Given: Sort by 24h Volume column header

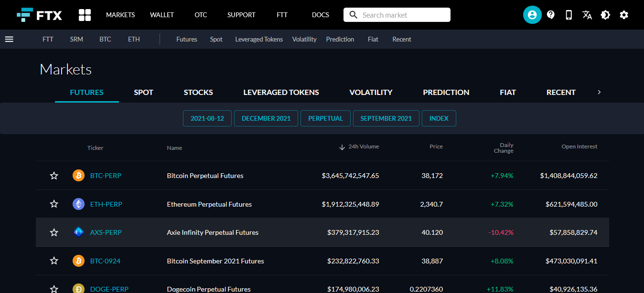Looking at the screenshot, I should coord(359,147).
